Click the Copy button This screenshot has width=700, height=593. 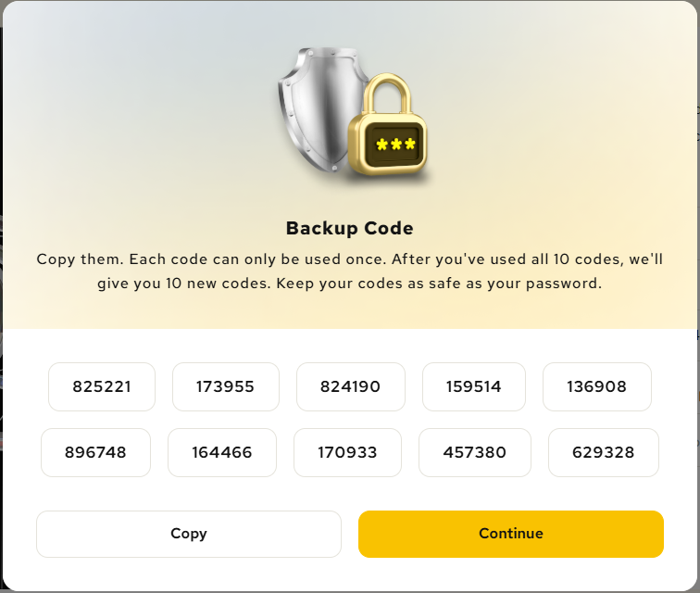[189, 534]
